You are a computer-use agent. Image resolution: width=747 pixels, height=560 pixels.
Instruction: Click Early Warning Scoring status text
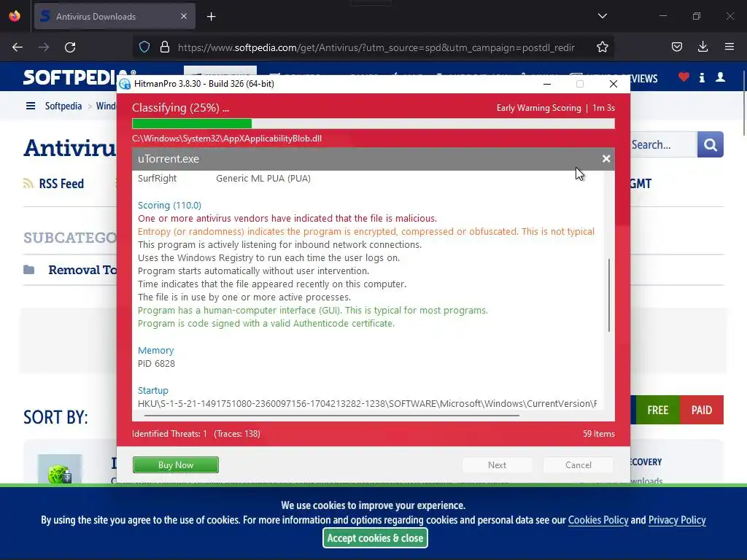point(539,108)
